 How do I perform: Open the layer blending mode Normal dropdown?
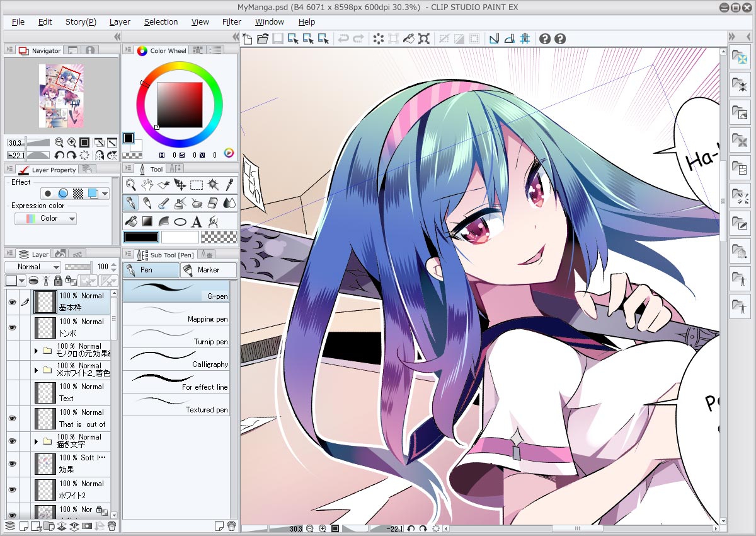point(33,267)
